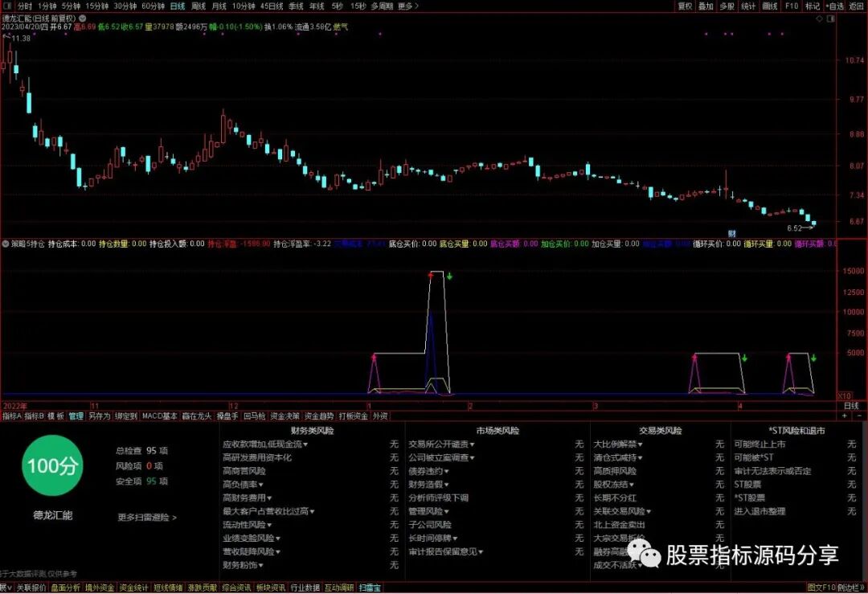Viewport: 868px width, 594px height.
Task: Switch to 15分钟 chart period
Action: 97,6
